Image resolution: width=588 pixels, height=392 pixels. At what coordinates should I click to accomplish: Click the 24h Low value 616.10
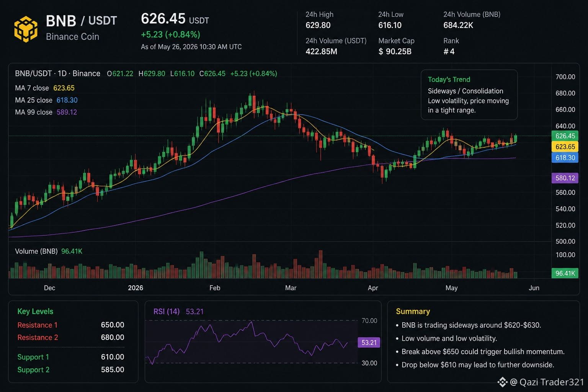390,25
